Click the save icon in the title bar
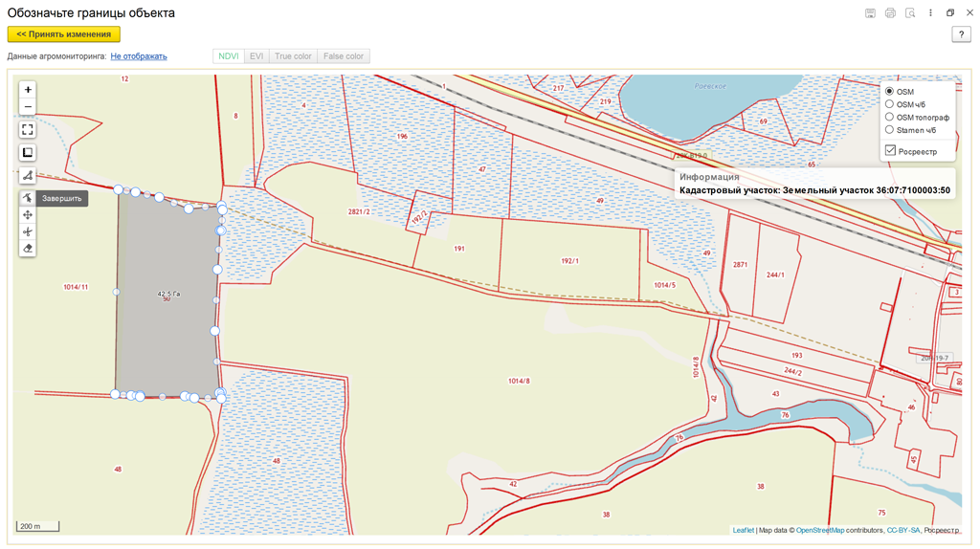 [870, 13]
